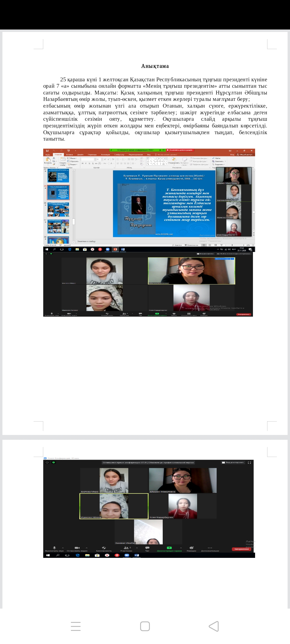Select Иденова Айлана video tile in the bottom Zoom window
This screenshot has height=644, width=290.
(114, 506)
